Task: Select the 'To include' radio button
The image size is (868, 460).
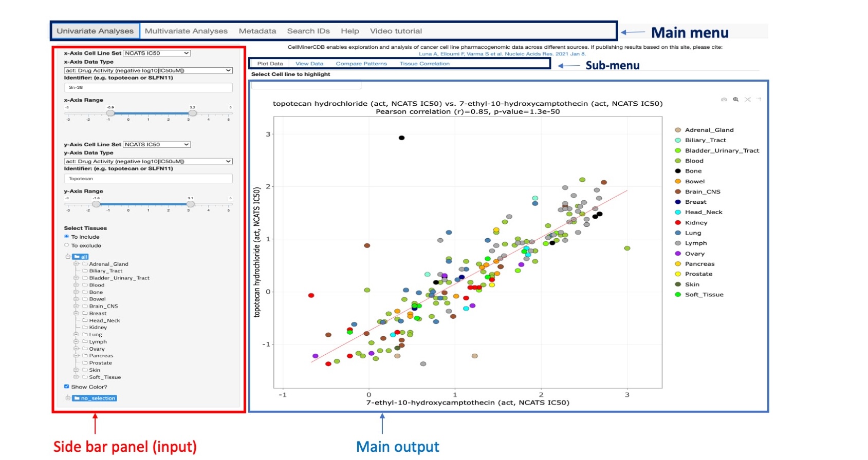Action: click(66, 237)
